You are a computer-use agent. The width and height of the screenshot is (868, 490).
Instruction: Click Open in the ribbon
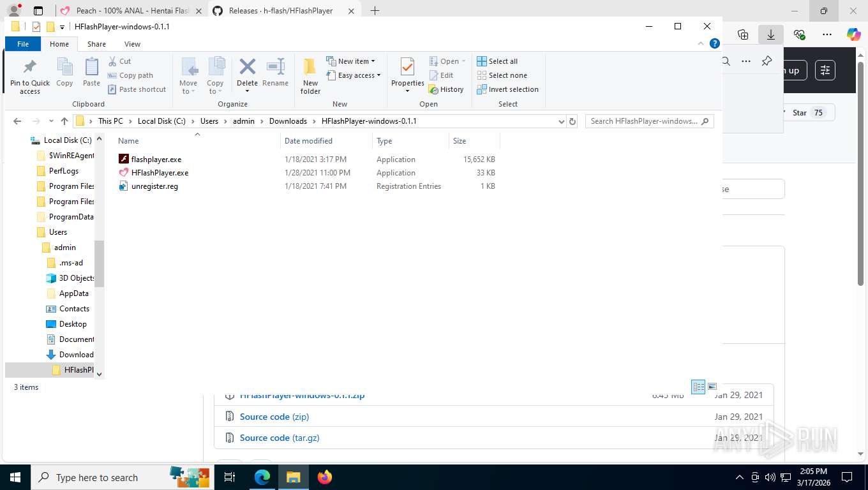click(448, 61)
